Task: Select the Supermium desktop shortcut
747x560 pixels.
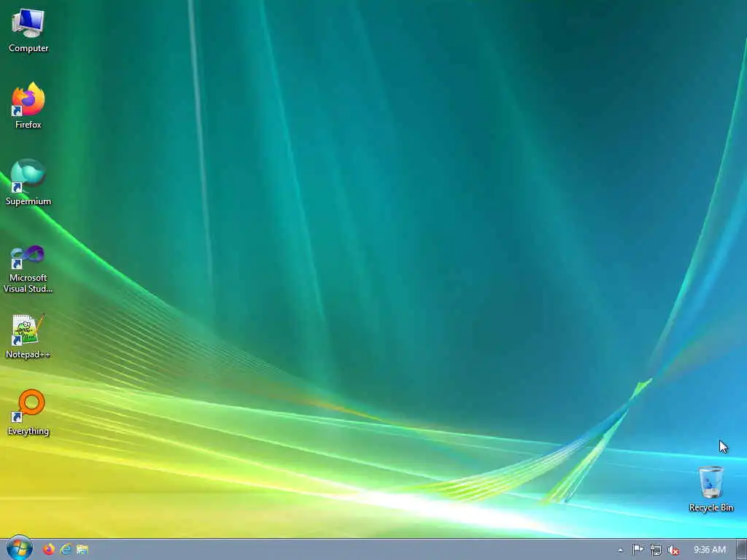Action: click(28, 183)
